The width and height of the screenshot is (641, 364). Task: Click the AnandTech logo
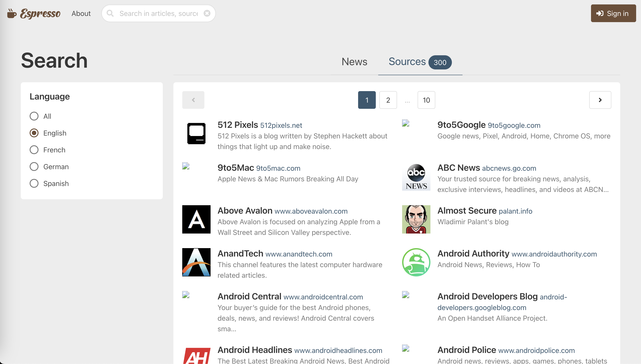196,262
